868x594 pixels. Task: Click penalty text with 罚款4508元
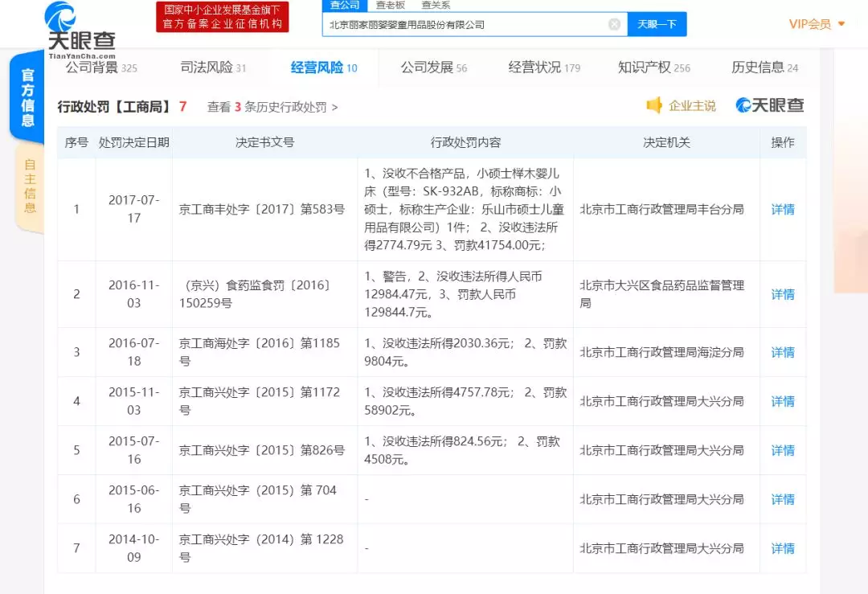pyautogui.click(x=462, y=450)
